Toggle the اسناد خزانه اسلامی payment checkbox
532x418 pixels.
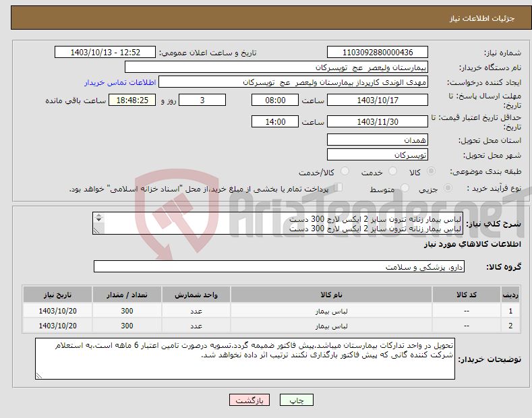click(x=338, y=187)
